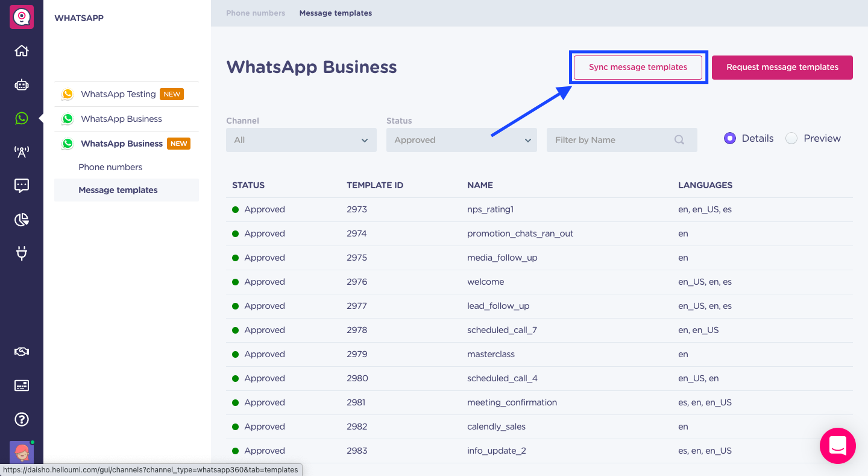The image size is (868, 476).
Task: Click the TEMPLATE ID column header
Action: [x=375, y=185]
